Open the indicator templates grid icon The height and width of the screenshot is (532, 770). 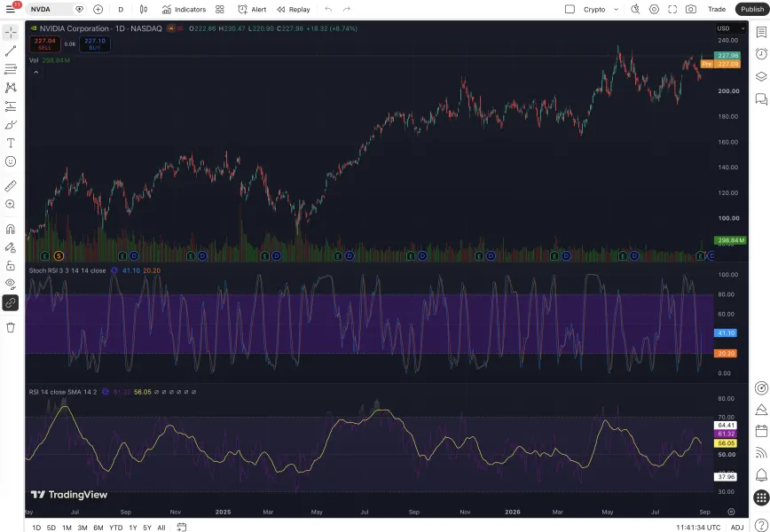click(x=219, y=9)
